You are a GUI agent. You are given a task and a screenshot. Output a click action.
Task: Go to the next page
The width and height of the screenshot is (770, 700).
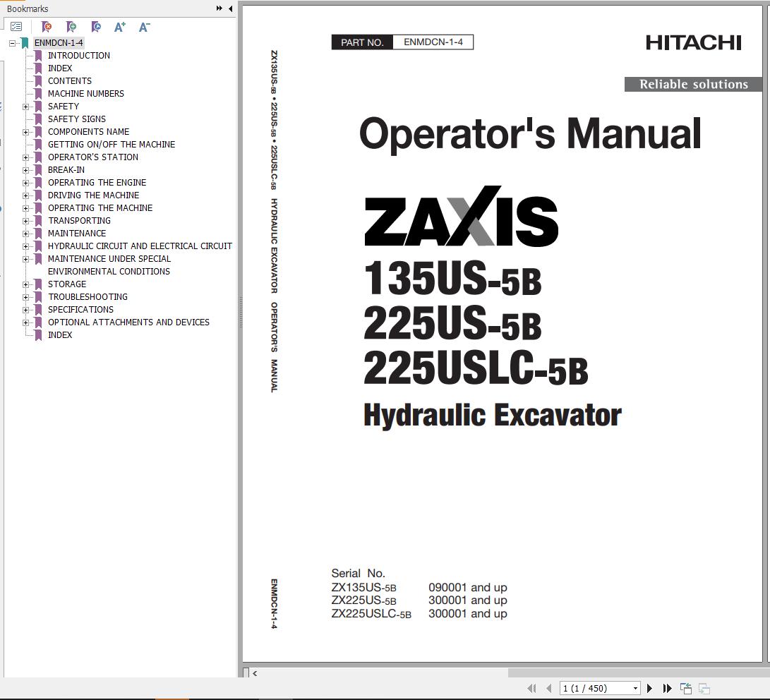click(x=650, y=688)
